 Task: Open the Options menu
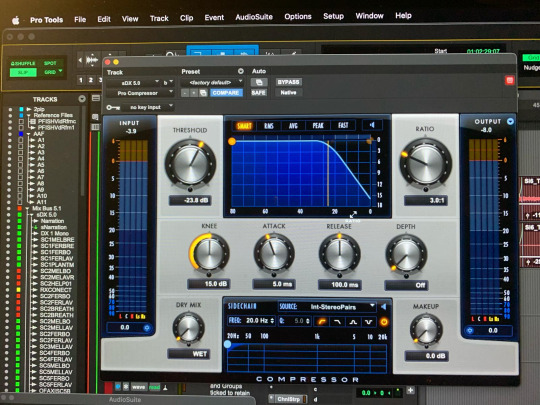298,17
